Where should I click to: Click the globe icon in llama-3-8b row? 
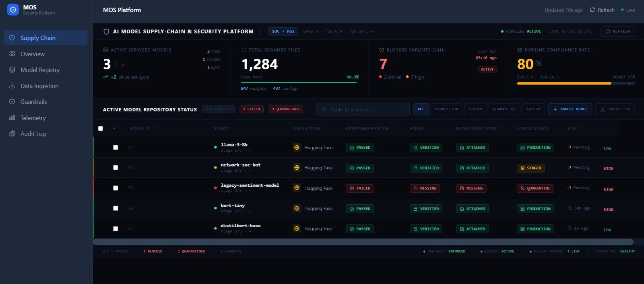[297, 148]
